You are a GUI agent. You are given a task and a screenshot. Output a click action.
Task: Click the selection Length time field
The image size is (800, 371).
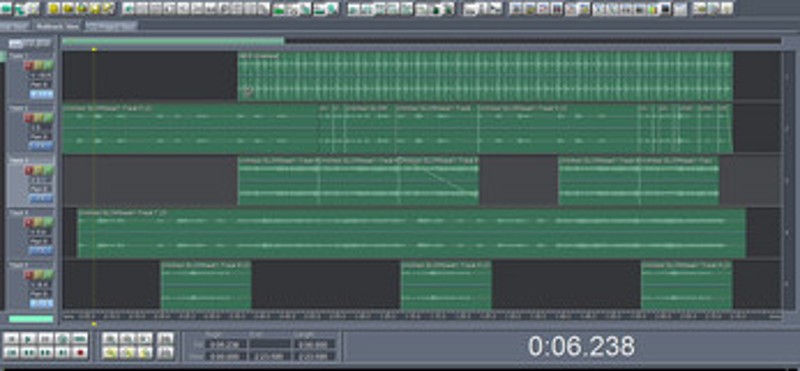tap(314, 344)
